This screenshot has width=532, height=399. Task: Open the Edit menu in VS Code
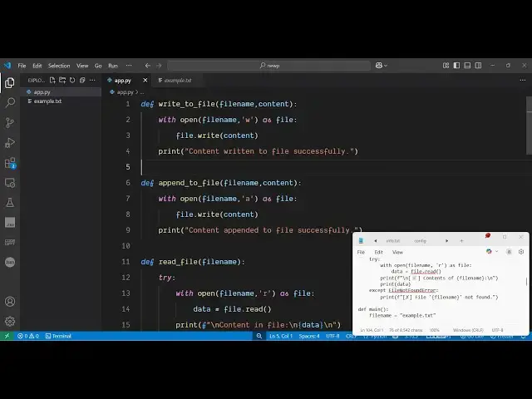pyautogui.click(x=37, y=66)
